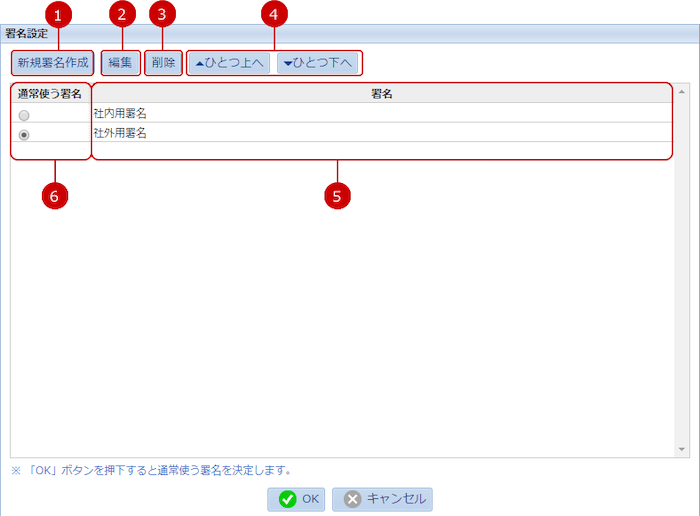Click the red number 2 marker
This screenshot has width=700, height=516.
point(121,15)
